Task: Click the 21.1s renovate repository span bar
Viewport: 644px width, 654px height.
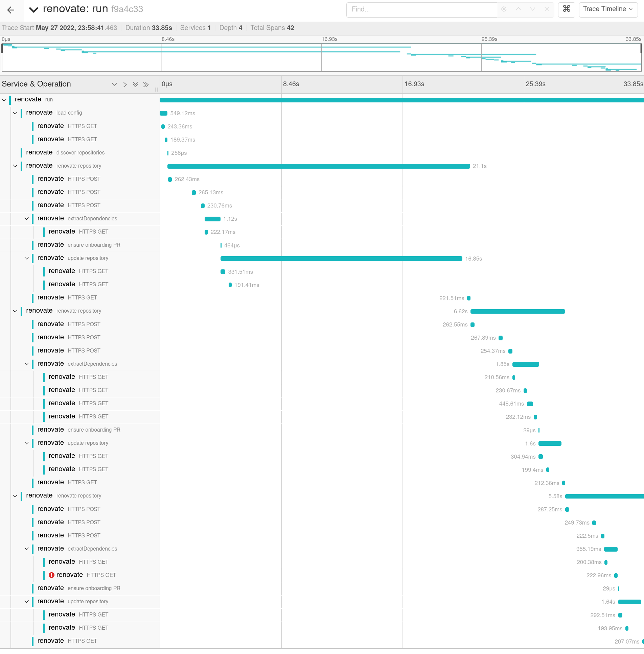Action: pyautogui.click(x=319, y=166)
